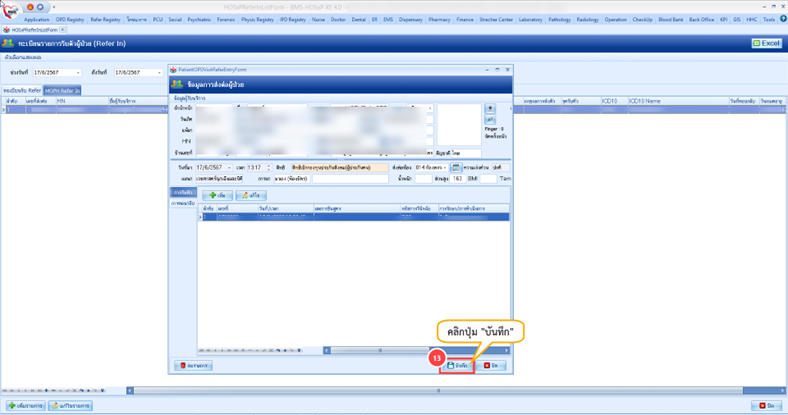The width and height of the screenshot is (788, 415).
Task: Open the Psychiatric menu
Action: tap(199, 20)
